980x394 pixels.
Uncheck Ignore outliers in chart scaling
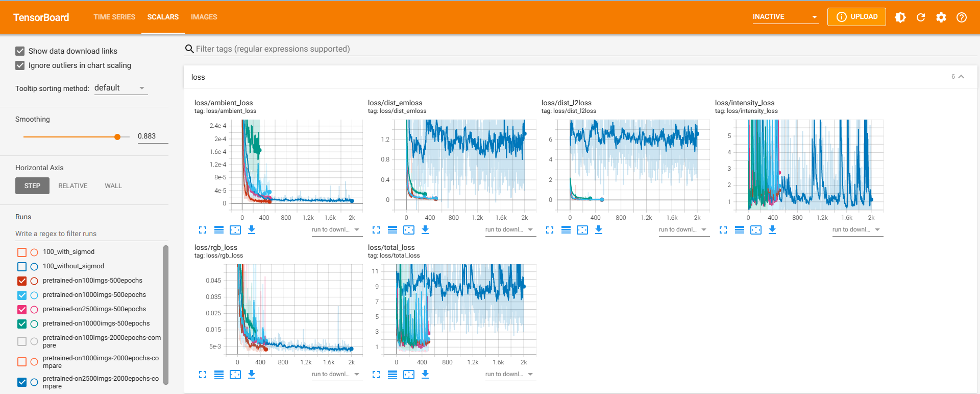click(x=20, y=65)
